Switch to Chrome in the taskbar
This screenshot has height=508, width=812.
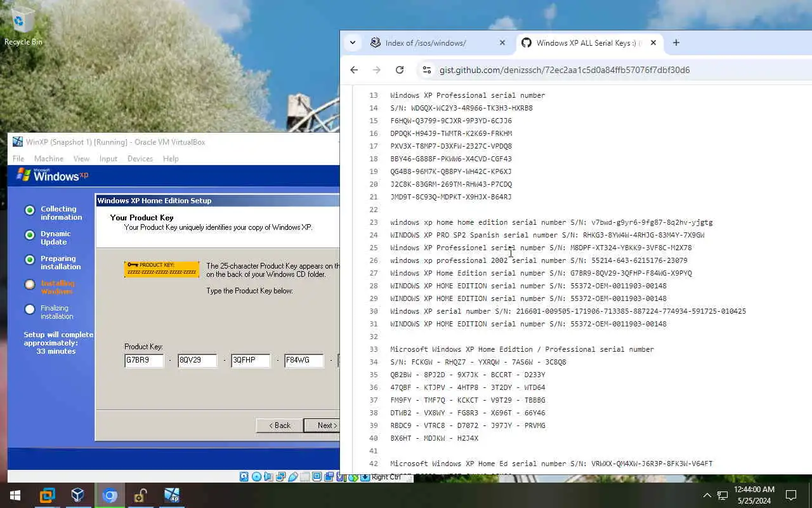coord(110,495)
